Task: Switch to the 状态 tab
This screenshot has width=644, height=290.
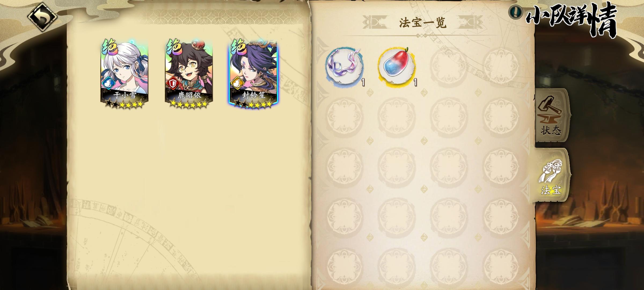Action: [551, 115]
